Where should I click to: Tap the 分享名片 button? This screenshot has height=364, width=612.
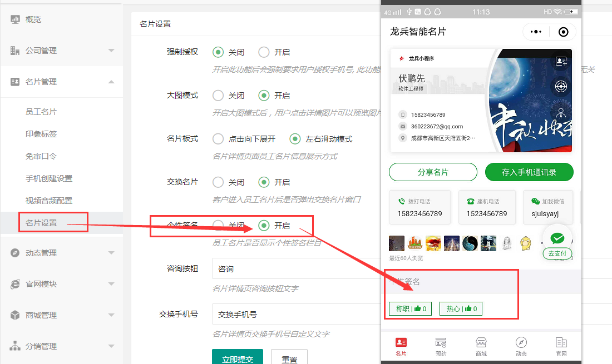[433, 172]
